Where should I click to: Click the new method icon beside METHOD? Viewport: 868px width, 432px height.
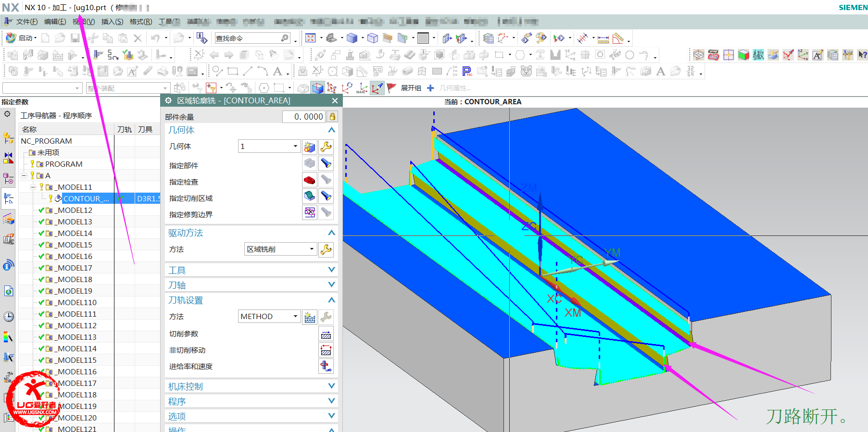[x=310, y=317]
